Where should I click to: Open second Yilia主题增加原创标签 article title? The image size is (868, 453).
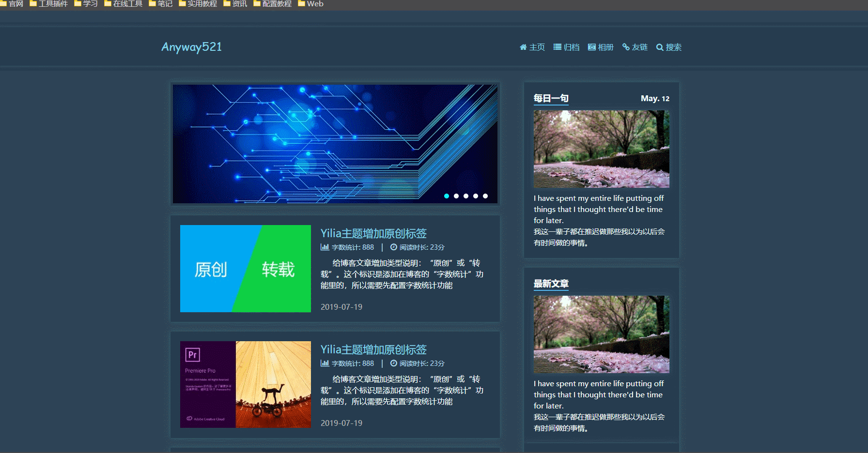[373, 349]
